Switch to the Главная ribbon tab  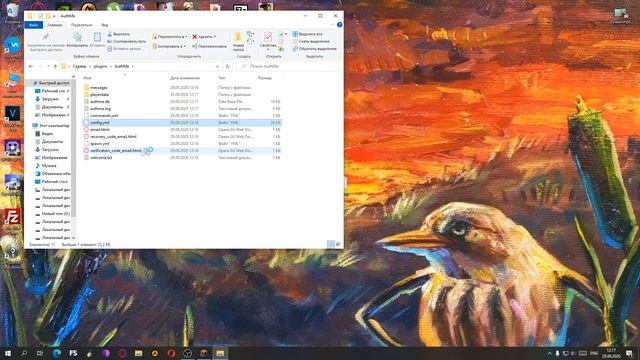pyautogui.click(x=54, y=25)
